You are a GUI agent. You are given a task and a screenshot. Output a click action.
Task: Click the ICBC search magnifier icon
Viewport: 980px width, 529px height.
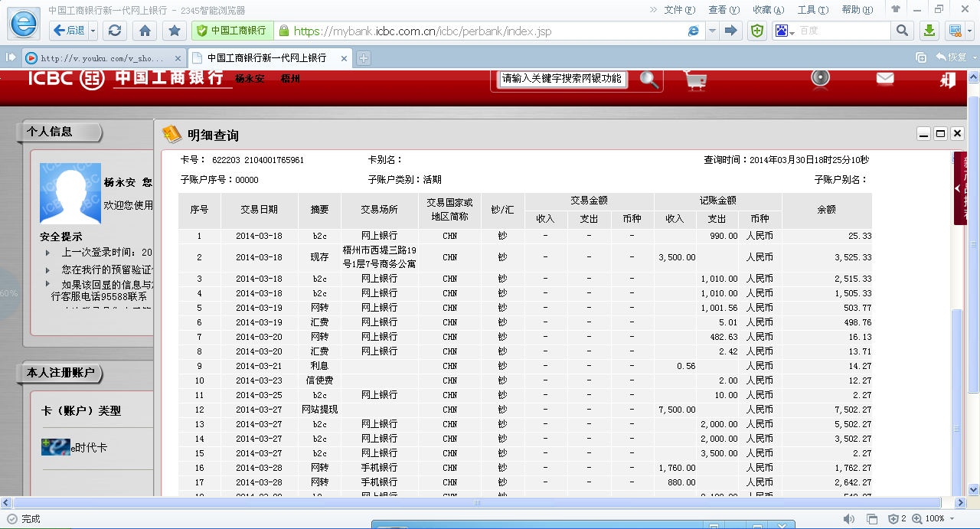click(649, 80)
